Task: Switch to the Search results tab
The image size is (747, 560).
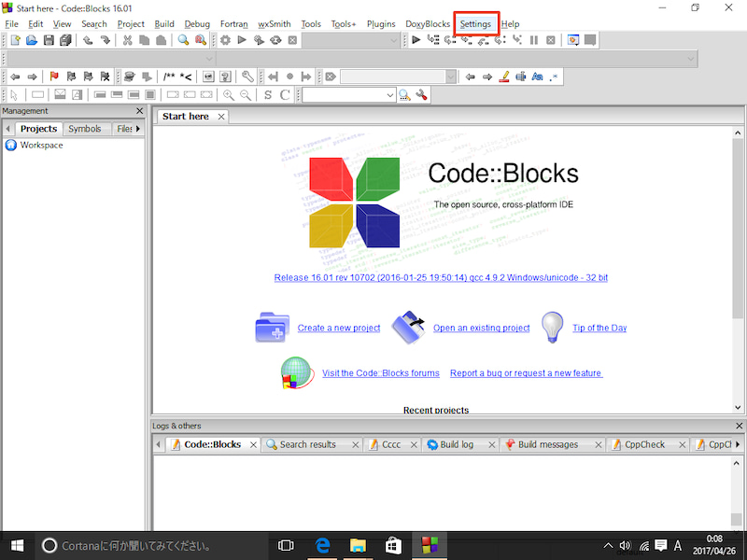Action: (307, 444)
